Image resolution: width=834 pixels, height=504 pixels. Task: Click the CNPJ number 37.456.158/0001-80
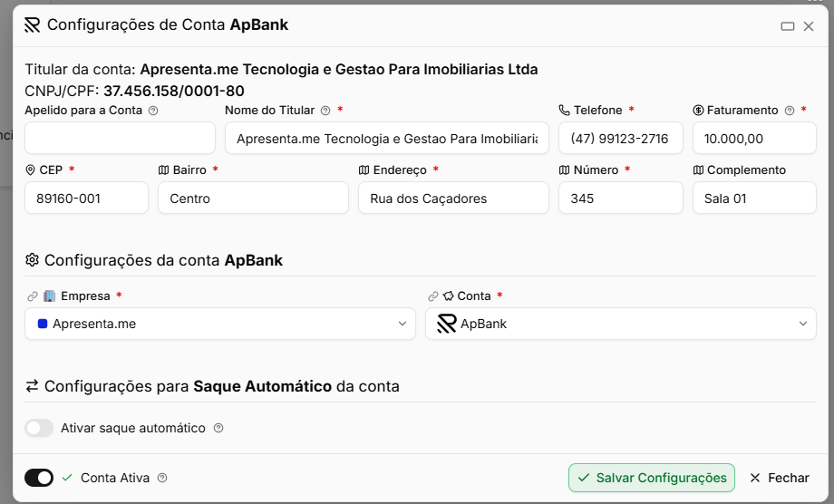(x=174, y=91)
